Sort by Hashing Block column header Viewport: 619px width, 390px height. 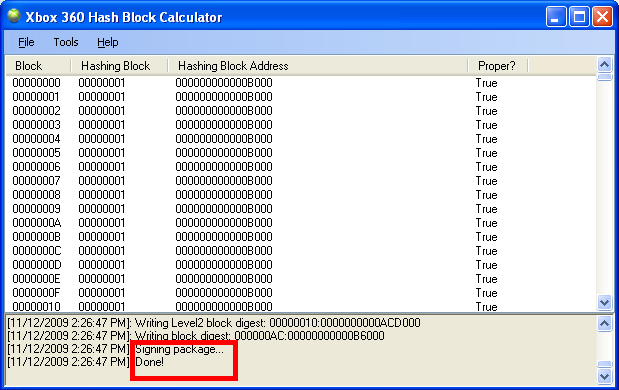(119, 66)
